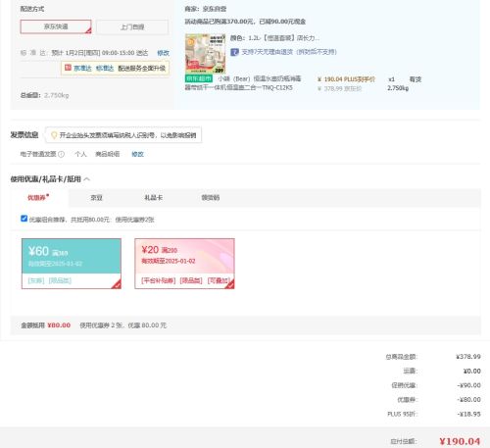This screenshot has width=490, height=448.
Task: Open 支持7天无理由退货 link
Action: click(x=289, y=52)
